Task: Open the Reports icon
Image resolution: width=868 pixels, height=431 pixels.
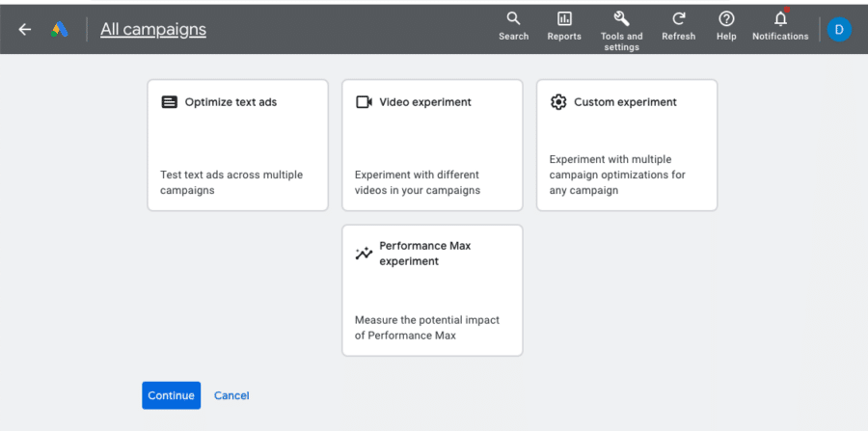Action: [564, 19]
